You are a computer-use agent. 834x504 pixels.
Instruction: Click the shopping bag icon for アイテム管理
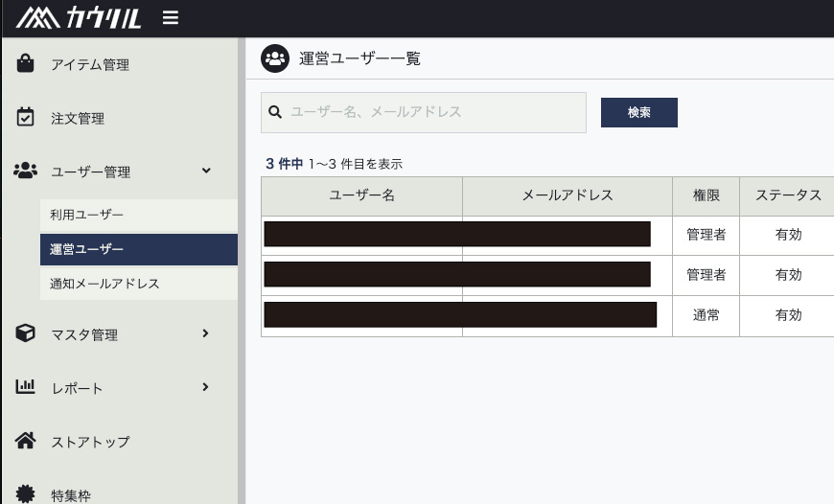click(x=26, y=64)
